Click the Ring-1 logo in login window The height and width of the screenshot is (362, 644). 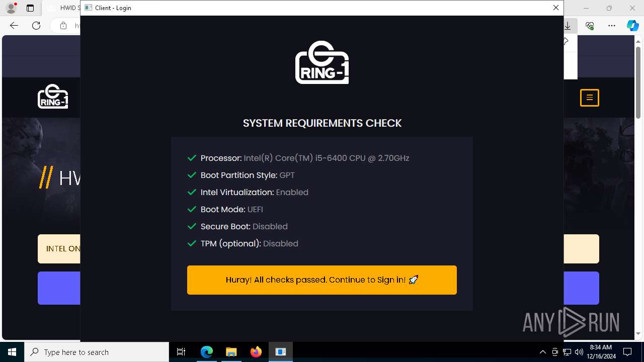click(322, 62)
